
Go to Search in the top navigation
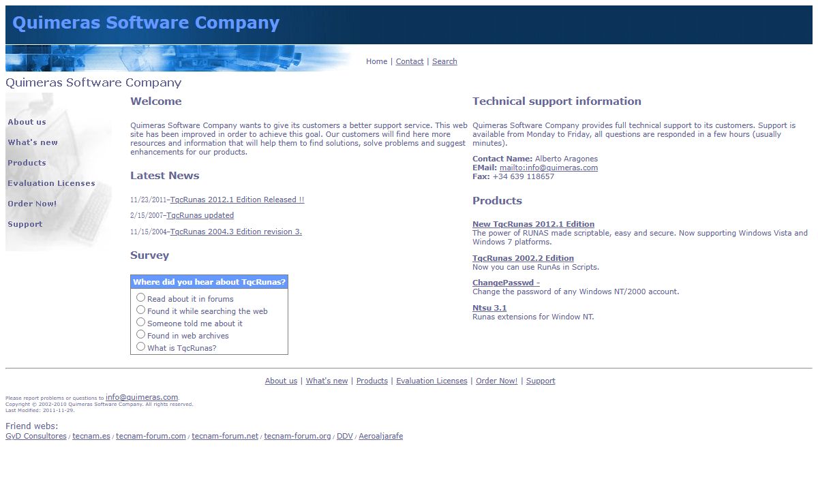[444, 61]
